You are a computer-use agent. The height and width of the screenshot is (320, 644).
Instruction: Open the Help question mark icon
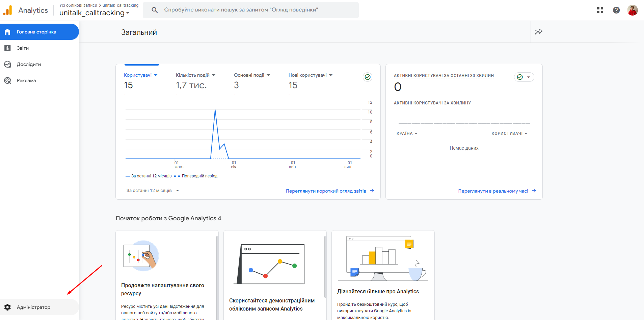coord(616,10)
